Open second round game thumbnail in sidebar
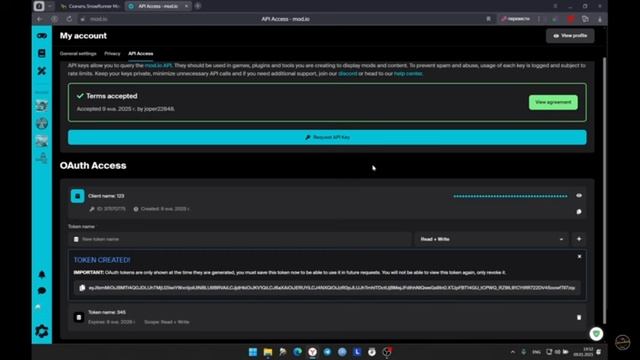Viewport: 640px width, 360px height. coord(42,123)
